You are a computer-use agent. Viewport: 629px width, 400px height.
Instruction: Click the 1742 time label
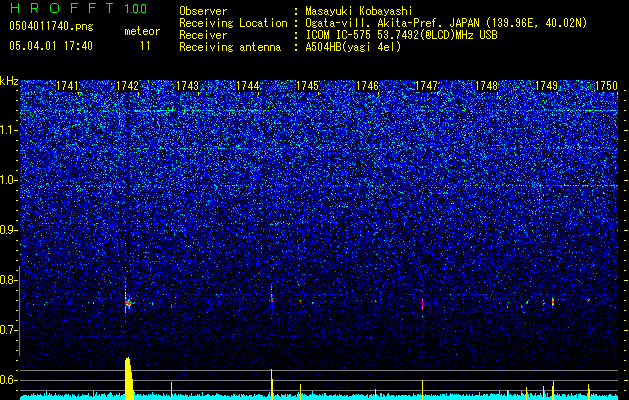[x=127, y=86]
